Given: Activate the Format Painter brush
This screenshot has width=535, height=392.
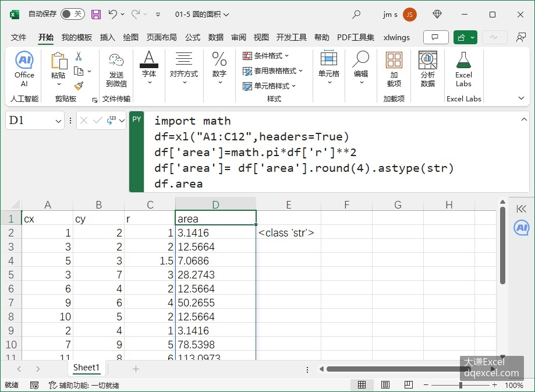Looking at the screenshot, I should point(79,86).
